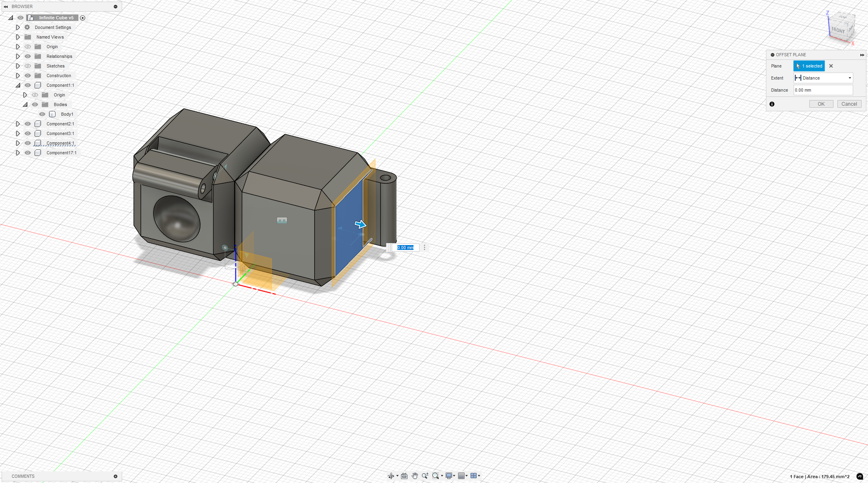Choose the Zoom tool
Screen dimensions: 868x483
point(425,476)
